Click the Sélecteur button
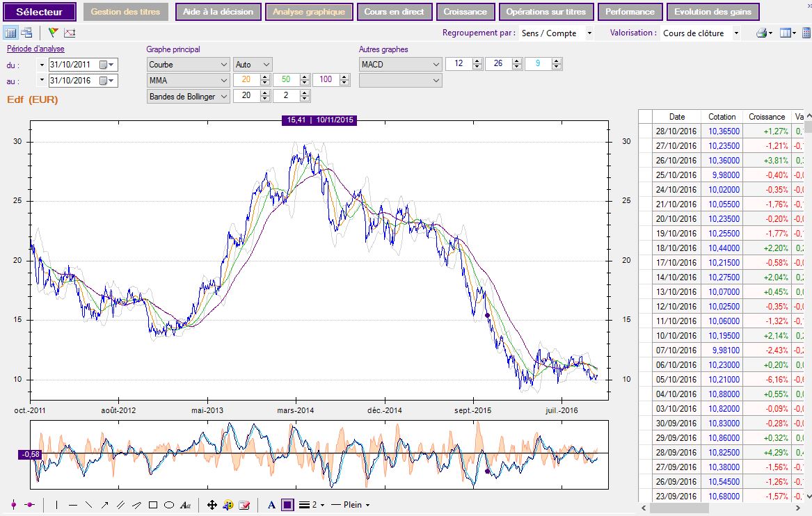Image resolution: width=812 pixels, height=516 pixels. point(40,12)
